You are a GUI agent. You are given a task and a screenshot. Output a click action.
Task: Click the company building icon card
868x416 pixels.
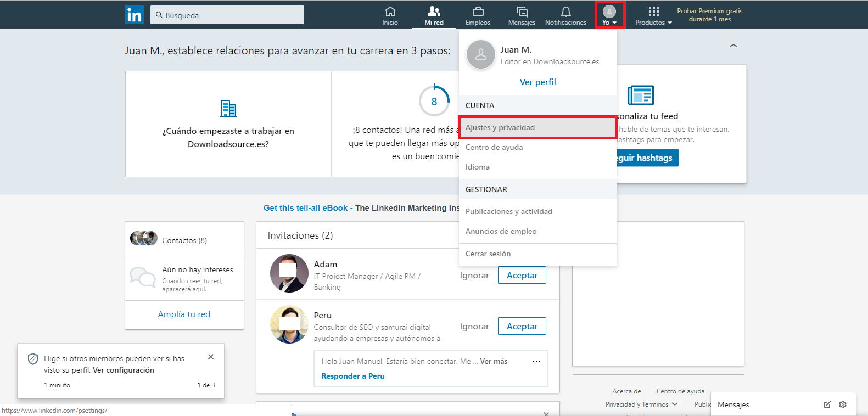(x=228, y=108)
